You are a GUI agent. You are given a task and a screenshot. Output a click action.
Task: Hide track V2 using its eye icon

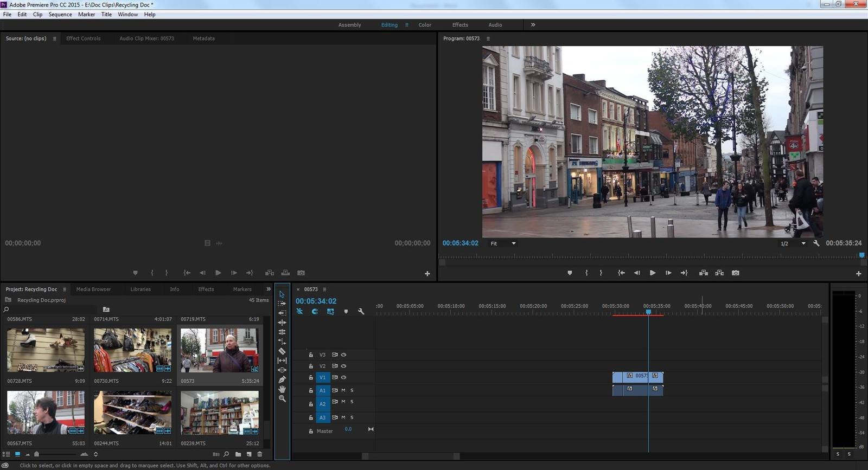click(343, 366)
